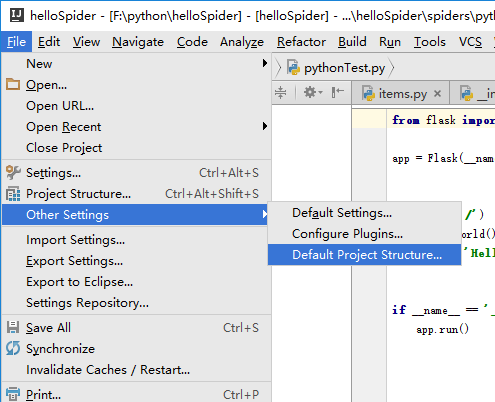Image resolution: width=495 pixels, height=402 pixels.
Task: Open the VCS menu
Action: coord(470,42)
